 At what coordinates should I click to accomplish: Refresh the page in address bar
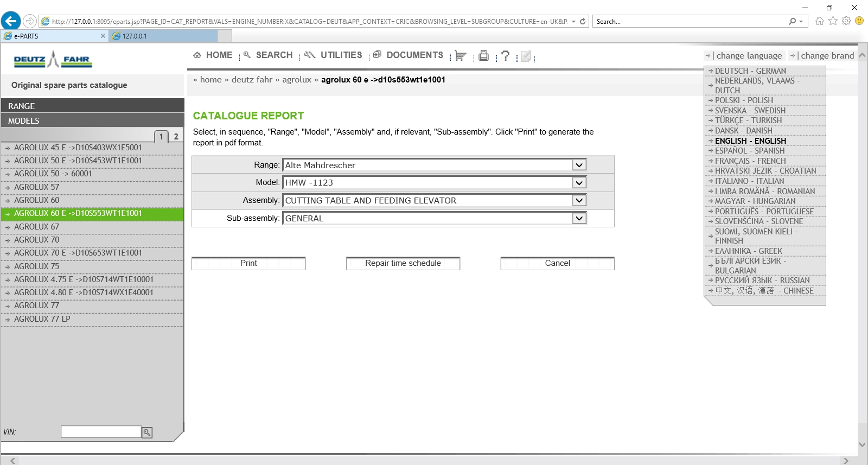583,21
